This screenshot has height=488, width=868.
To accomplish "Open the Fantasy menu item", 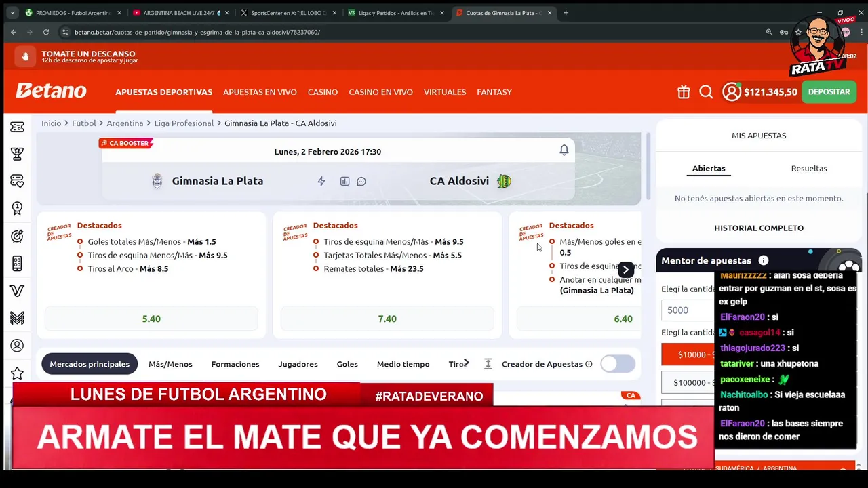I will [494, 92].
